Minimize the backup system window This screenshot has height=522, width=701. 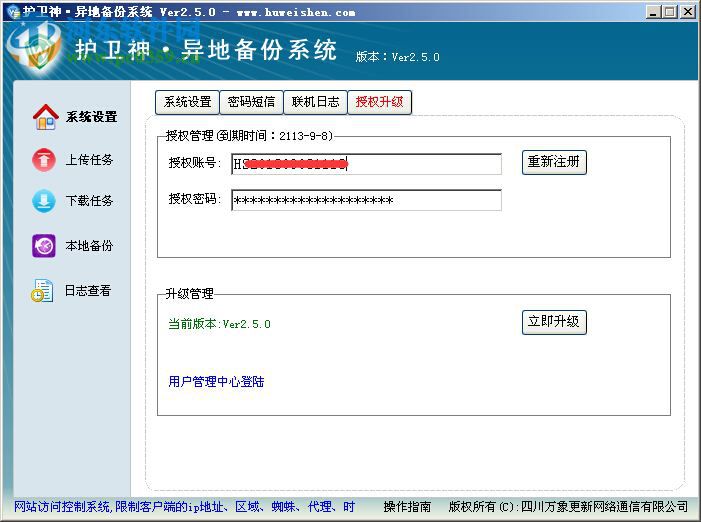point(653,12)
